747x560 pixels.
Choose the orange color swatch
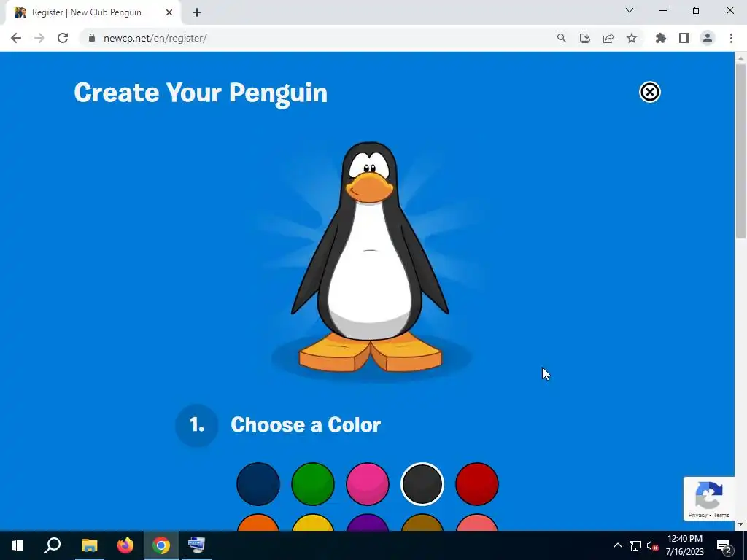click(x=258, y=522)
